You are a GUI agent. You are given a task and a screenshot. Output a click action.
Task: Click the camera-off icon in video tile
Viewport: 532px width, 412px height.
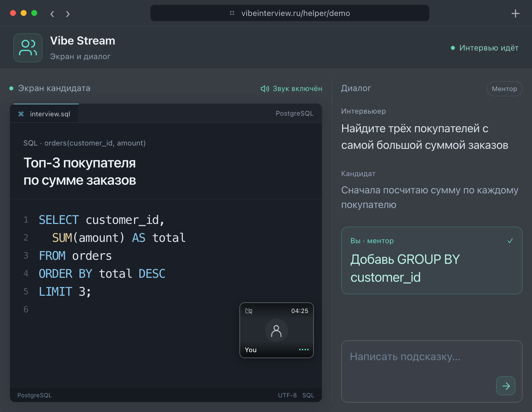point(249,311)
